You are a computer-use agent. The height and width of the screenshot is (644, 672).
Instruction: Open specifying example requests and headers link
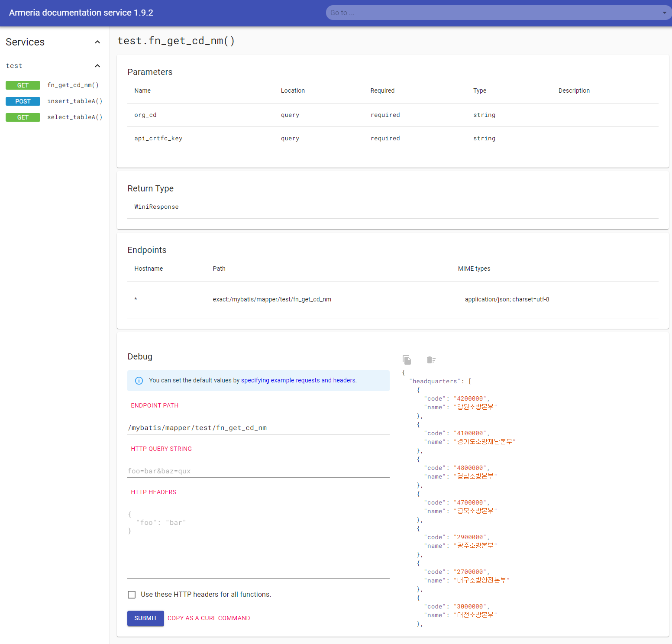tap(298, 380)
